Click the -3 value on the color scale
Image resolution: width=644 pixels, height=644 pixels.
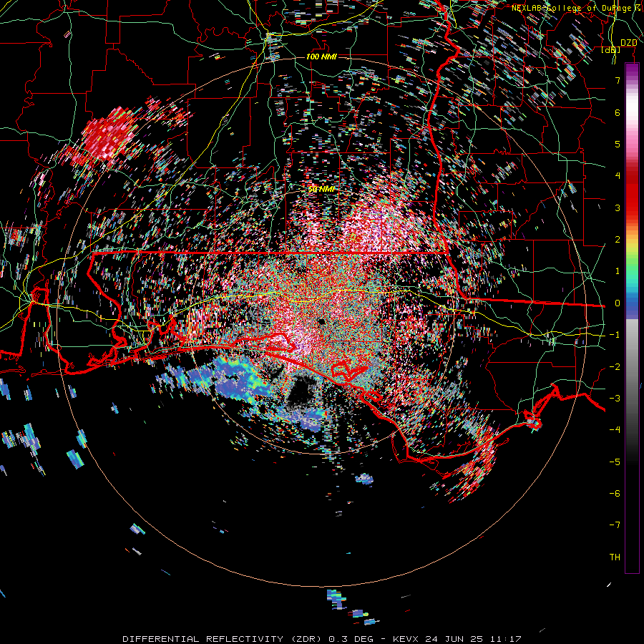coord(615,399)
